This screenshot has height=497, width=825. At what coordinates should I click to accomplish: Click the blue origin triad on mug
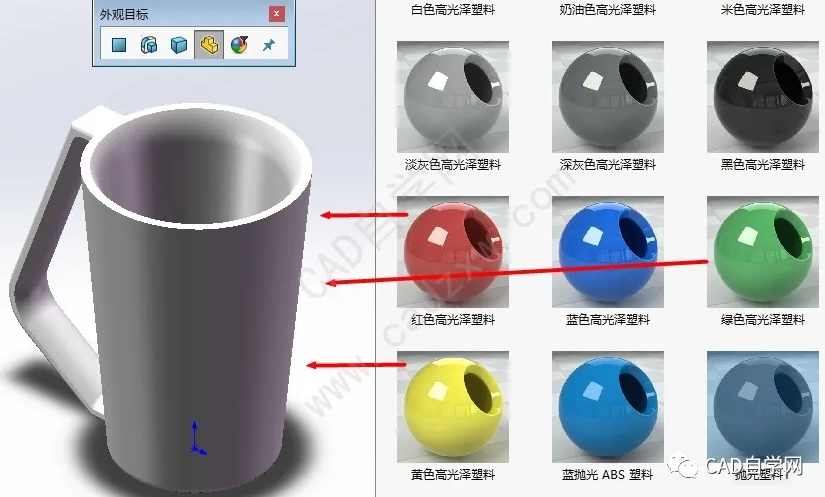point(197,438)
